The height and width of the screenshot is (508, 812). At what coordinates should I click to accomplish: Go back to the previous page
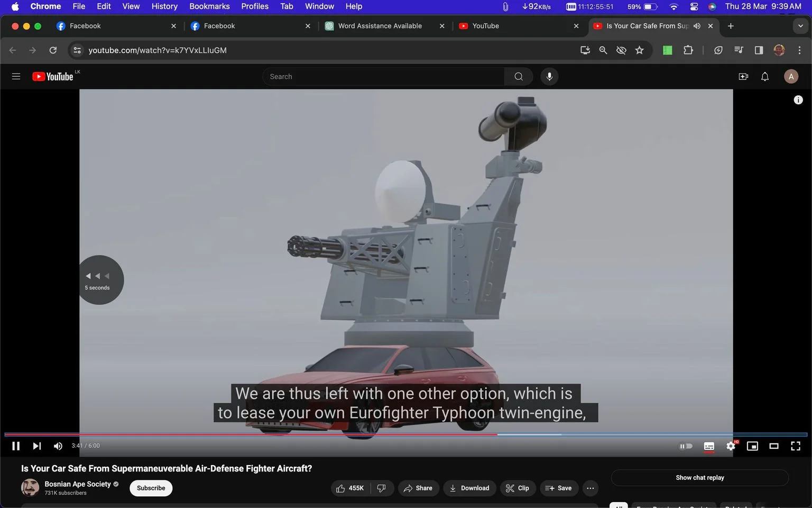(13, 50)
